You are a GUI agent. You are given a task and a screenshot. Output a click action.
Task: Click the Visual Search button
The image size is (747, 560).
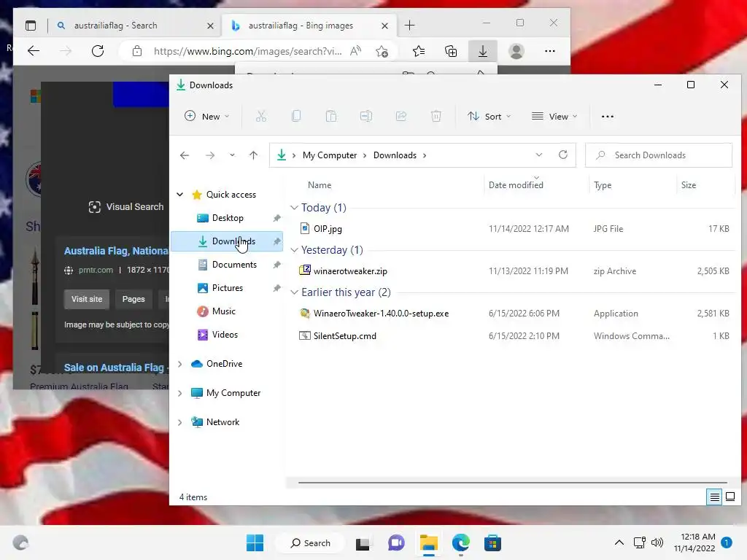click(126, 206)
